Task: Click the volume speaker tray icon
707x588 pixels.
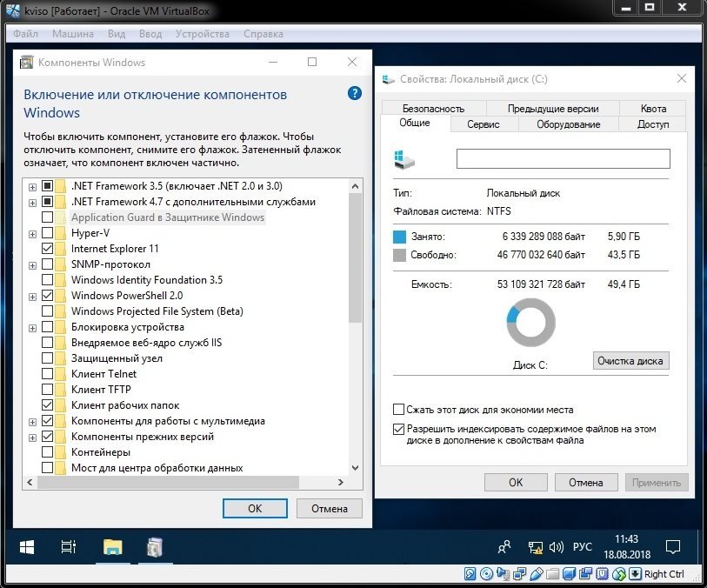Action: pos(557,547)
